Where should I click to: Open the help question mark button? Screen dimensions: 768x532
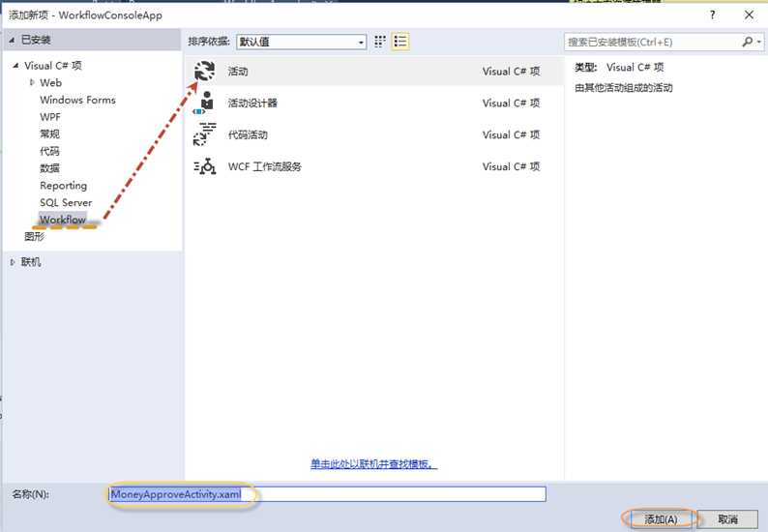[x=712, y=15]
